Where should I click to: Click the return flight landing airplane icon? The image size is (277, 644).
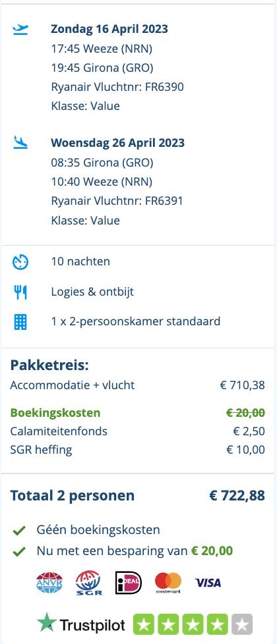(x=20, y=142)
